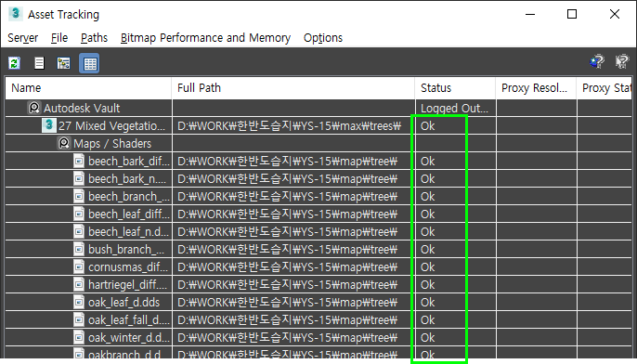Open the Paths menu
This screenshot has height=364, width=637.
(x=95, y=38)
